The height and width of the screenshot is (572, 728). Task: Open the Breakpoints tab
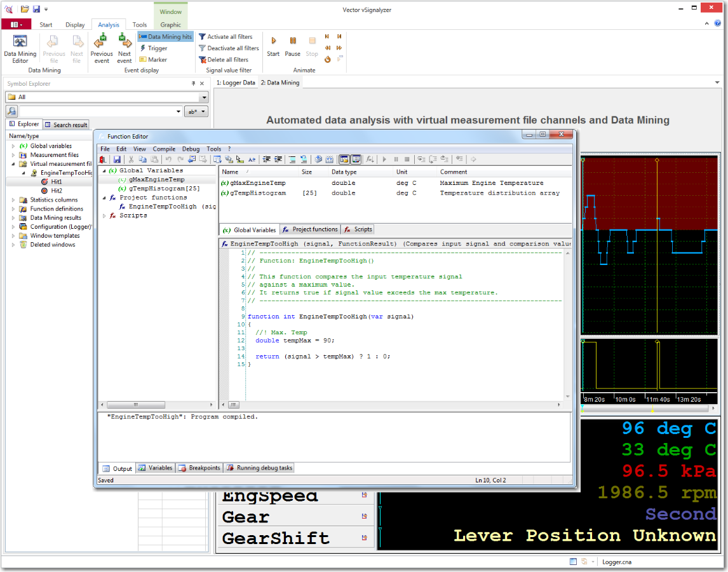tap(199, 468)
